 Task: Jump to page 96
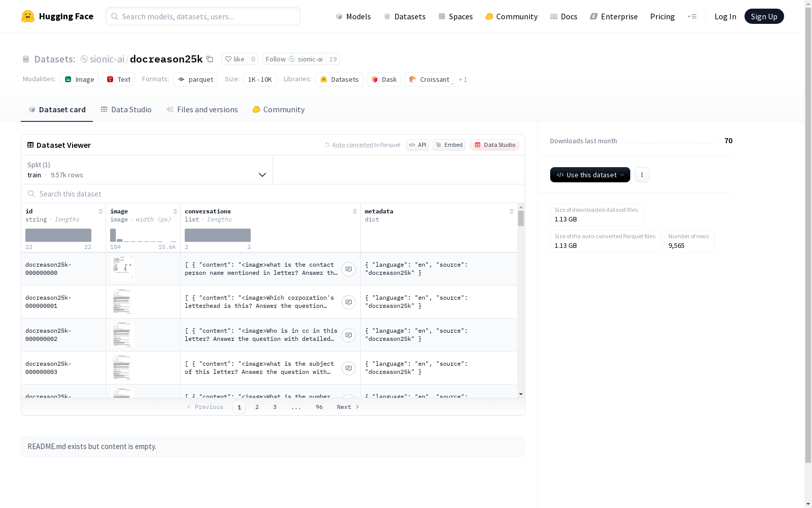(x=319, y=407)
